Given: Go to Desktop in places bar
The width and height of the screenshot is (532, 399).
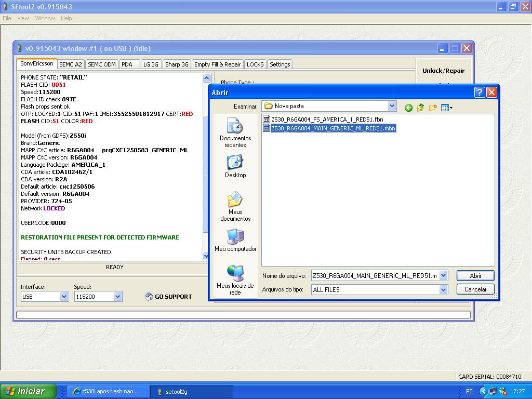Looking at the screenshot, I should (235, 166).
